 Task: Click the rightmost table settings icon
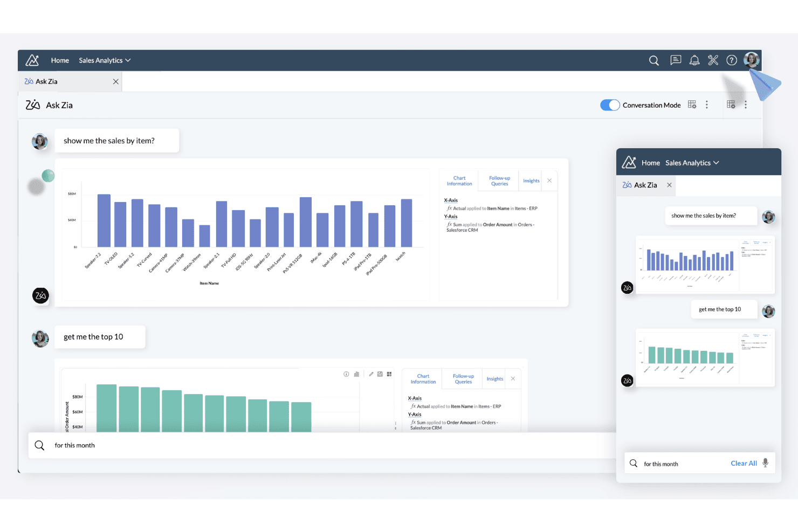(731, 105)
